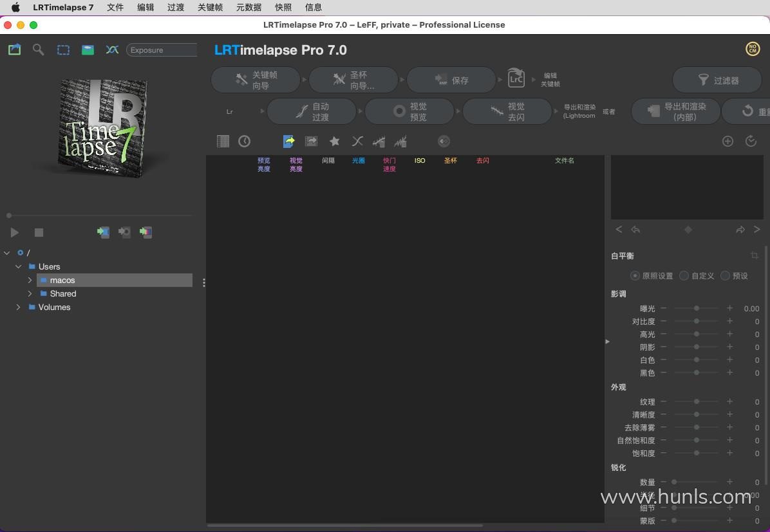This screenshot has height=532, width=770.
Task: Open the 元数据 menu
Action: [x=249, y=7]
